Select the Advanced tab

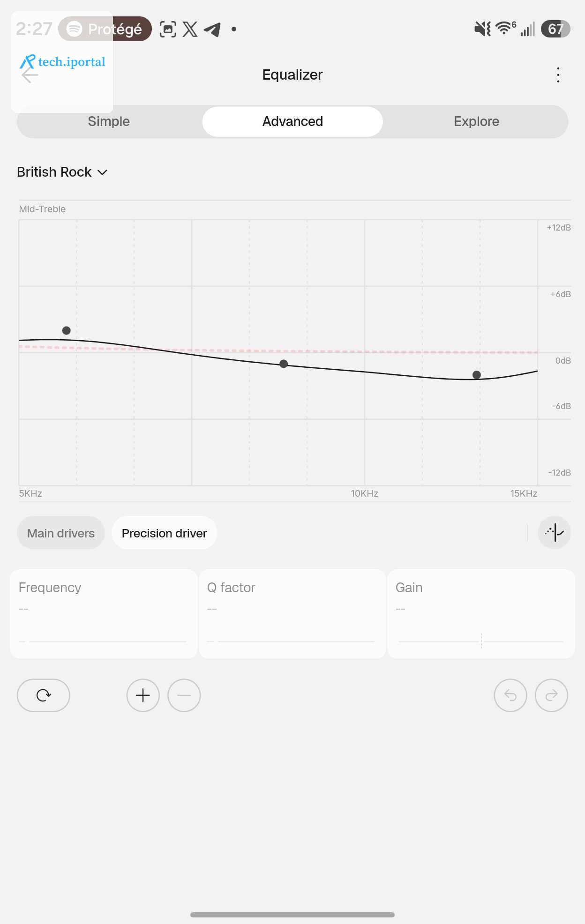pos(292,121)
